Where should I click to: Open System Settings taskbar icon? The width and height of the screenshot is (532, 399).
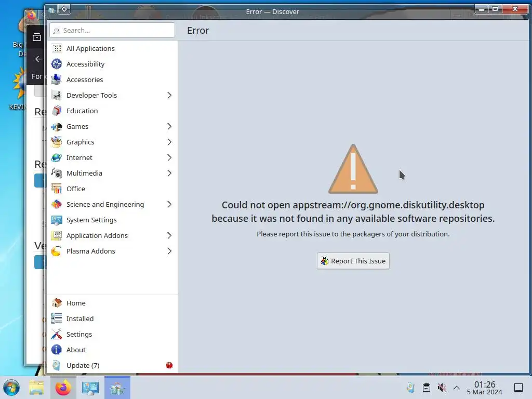pos(90,388)
